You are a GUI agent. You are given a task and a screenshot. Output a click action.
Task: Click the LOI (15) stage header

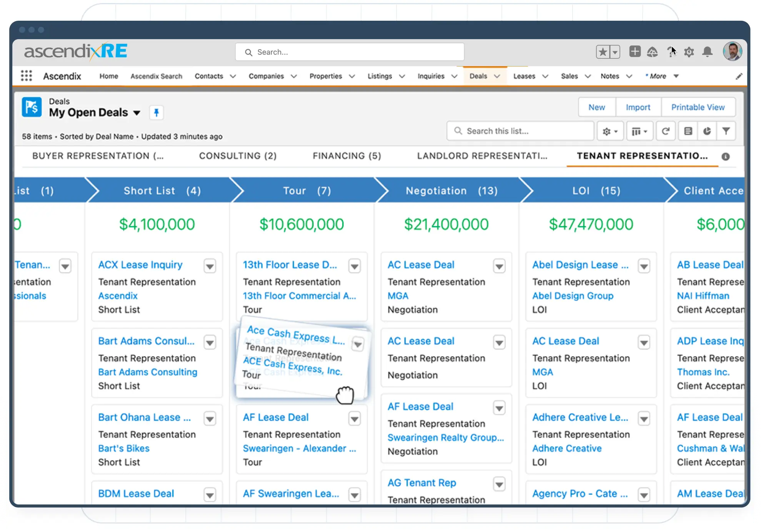click(x=596, y=191)
